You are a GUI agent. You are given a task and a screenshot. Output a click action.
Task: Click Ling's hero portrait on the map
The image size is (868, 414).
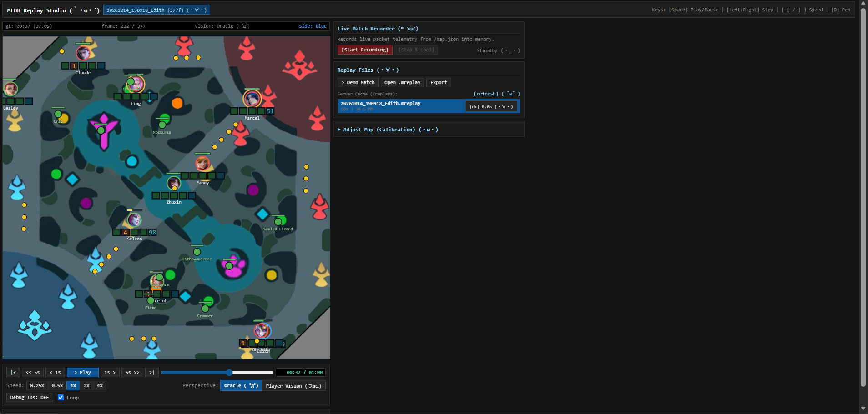136,84
